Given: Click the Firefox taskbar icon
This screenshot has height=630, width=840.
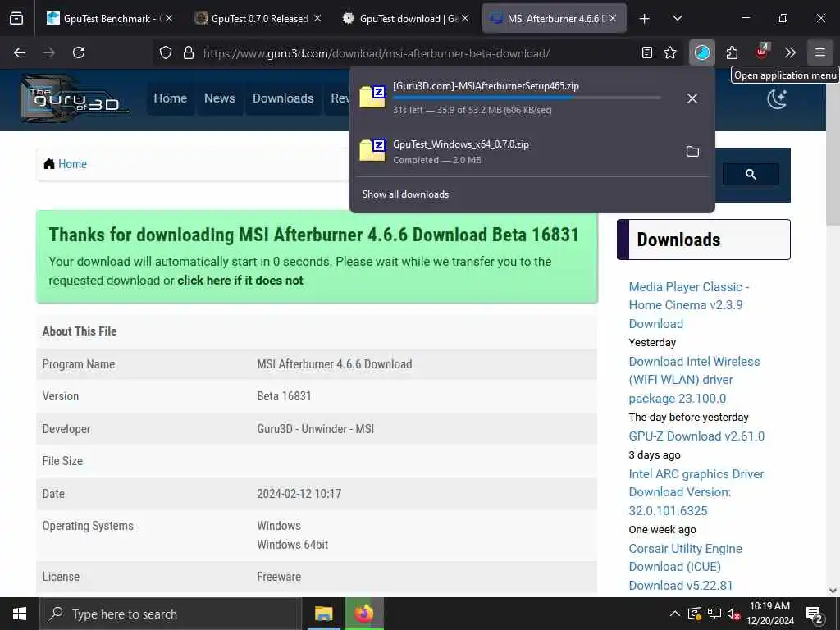Looking at the screenshot, I should pos(363,614).
